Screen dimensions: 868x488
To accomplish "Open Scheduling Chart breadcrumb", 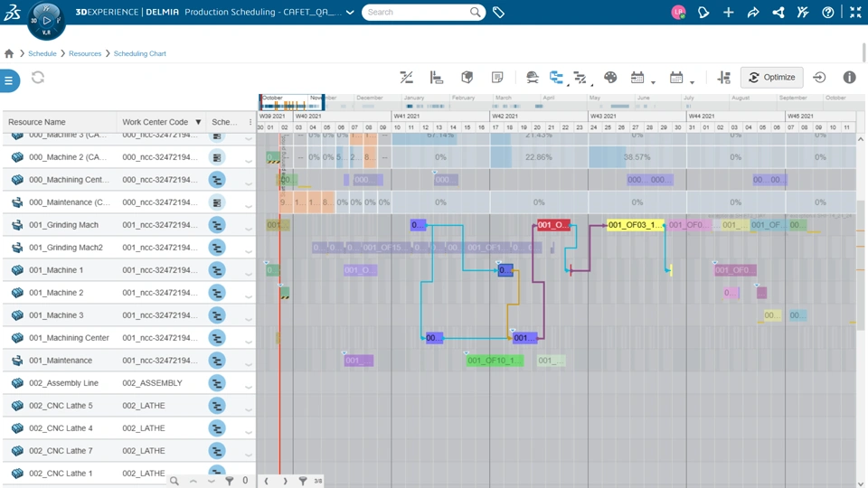I will [x=139, y=53].
